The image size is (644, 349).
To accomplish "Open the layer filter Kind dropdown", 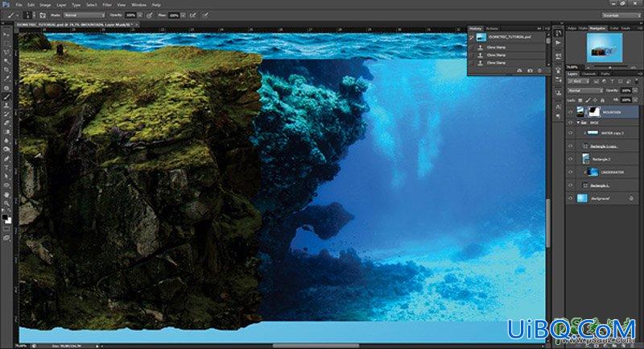I will 578,81.
